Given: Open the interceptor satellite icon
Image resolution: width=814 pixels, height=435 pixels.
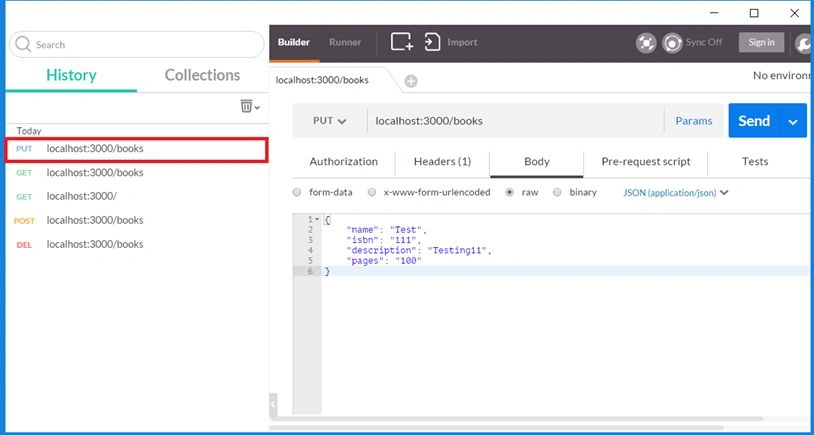Looking at the screenshot, I should pyautogui.click(x=646, y=43).
